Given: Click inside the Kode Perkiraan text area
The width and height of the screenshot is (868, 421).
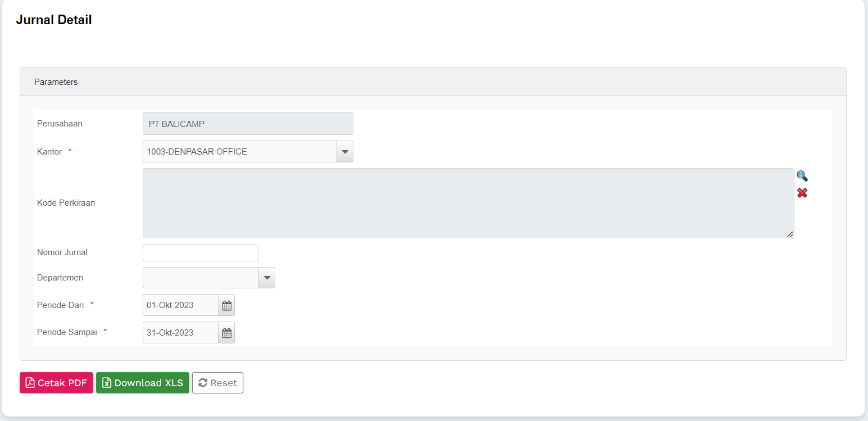Looking at the screenshot, I should 468,203.
